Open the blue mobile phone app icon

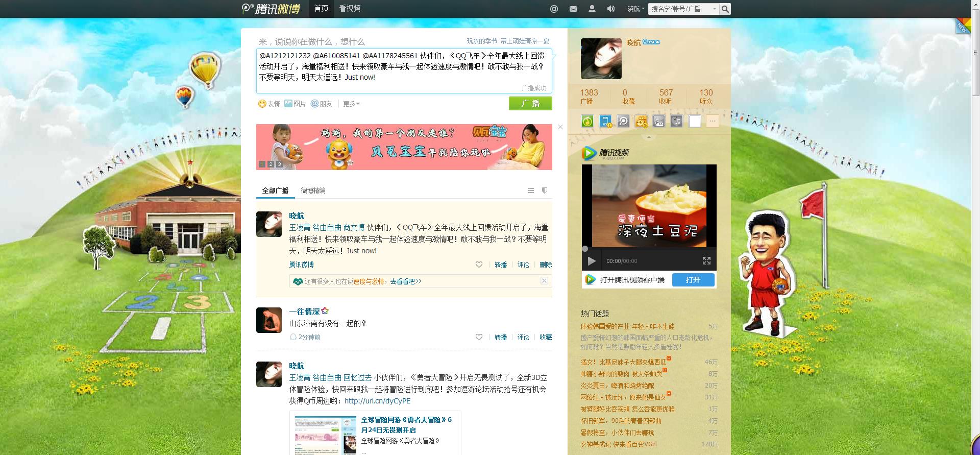click(605, 121)
